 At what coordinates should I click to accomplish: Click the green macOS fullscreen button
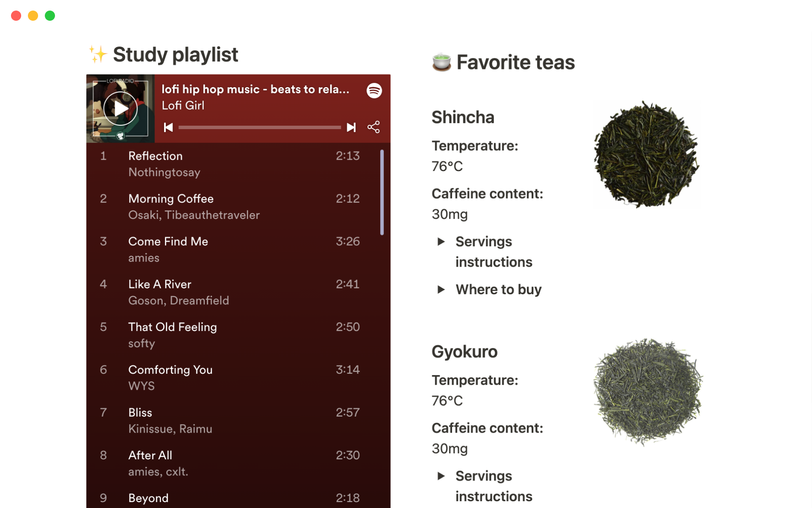pos(50,16)
